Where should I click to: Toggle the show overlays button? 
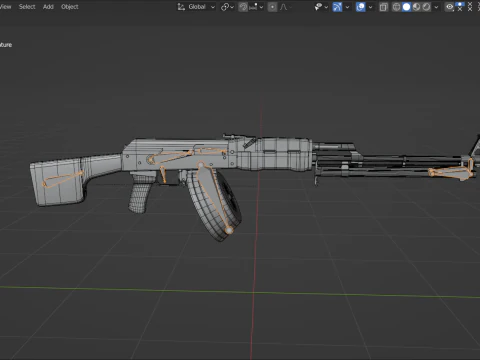[360, 7]
